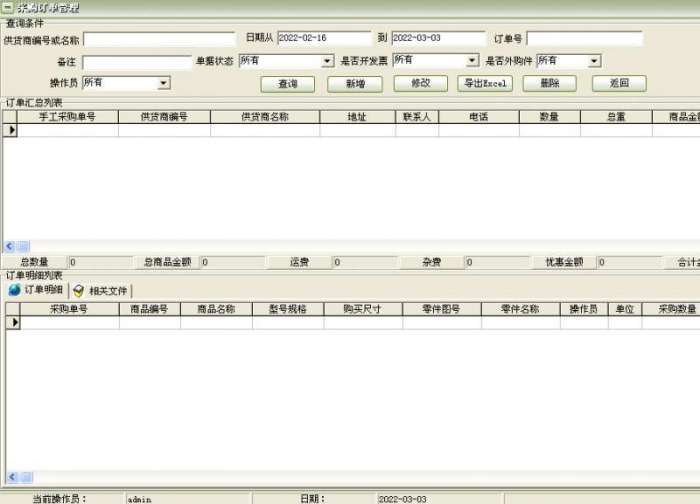This screenshot has width=700, height=504.
Task: Click status bar date 2022-03-03
Action: [x=402, y=499]
